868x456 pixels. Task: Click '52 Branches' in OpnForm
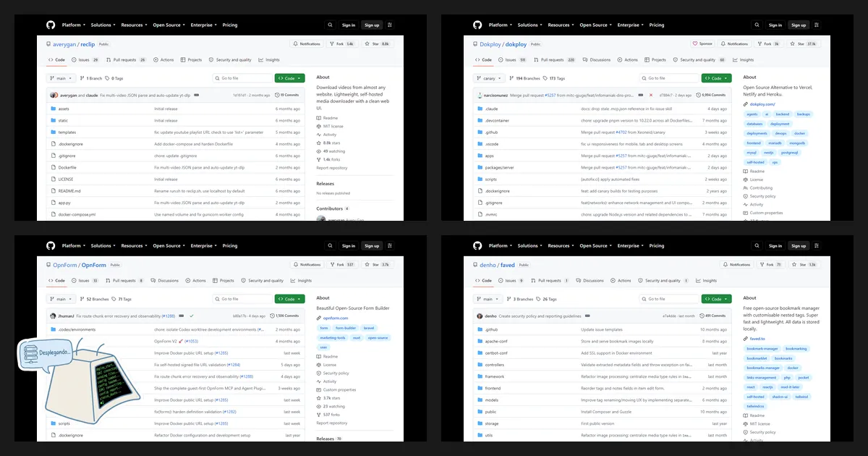(94, 299)
